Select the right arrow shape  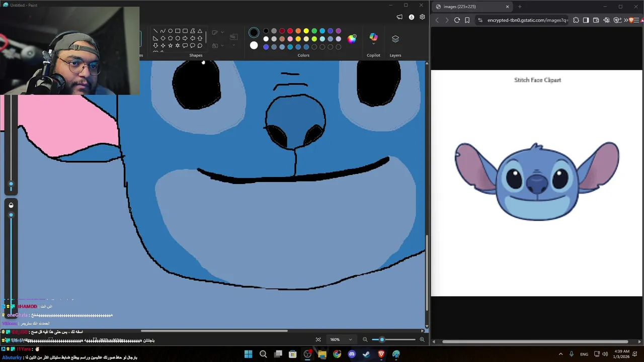click(185, 38)
